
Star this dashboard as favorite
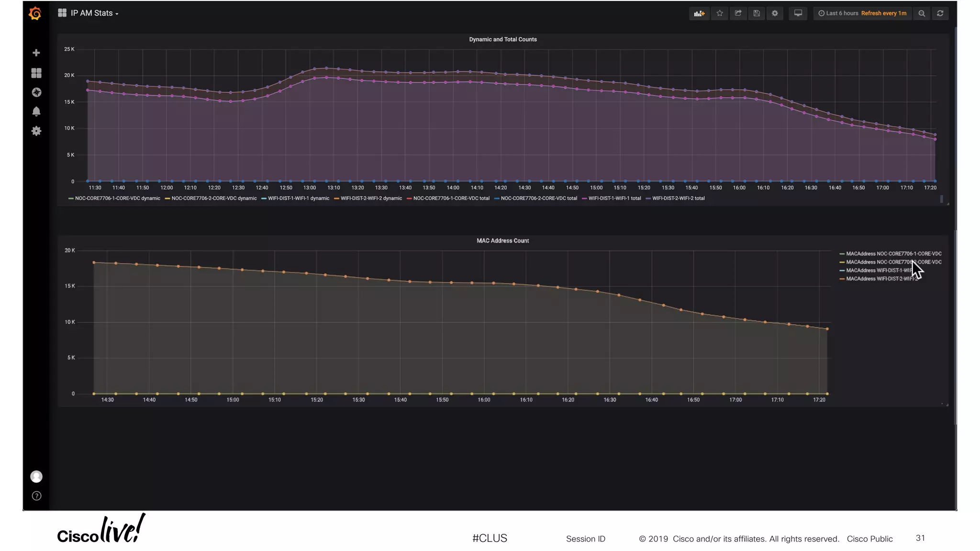[720, 13]
